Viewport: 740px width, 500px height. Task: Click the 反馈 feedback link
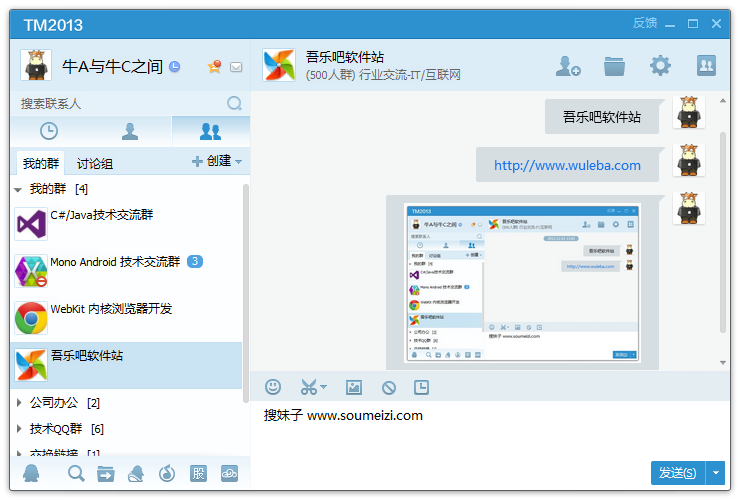(x=645, y=23)
